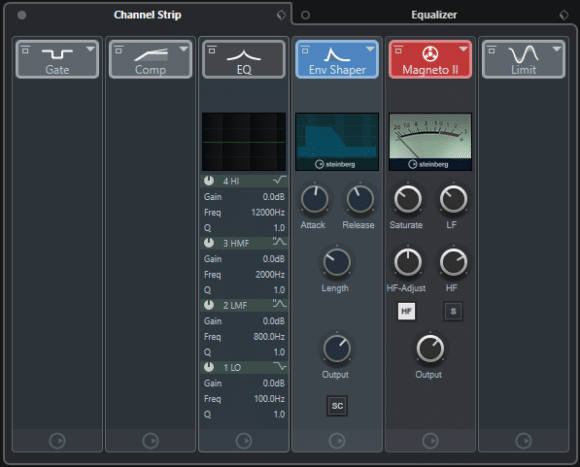Switch to the Channel Strip tab
The image size is (580, 467).
pos(147,15)
